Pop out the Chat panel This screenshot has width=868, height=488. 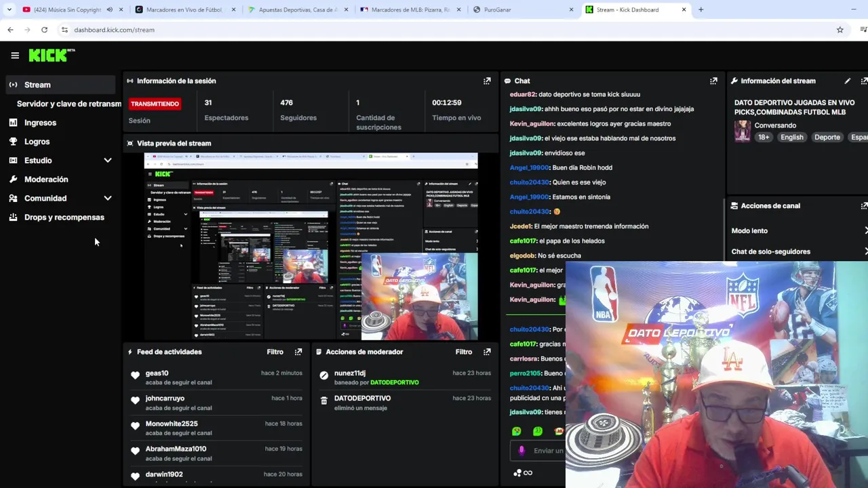click(x=713, y=81)
